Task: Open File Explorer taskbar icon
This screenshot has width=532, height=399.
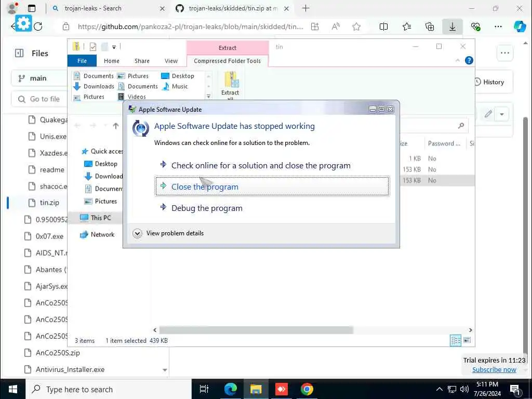Action: tap(256, 389)
